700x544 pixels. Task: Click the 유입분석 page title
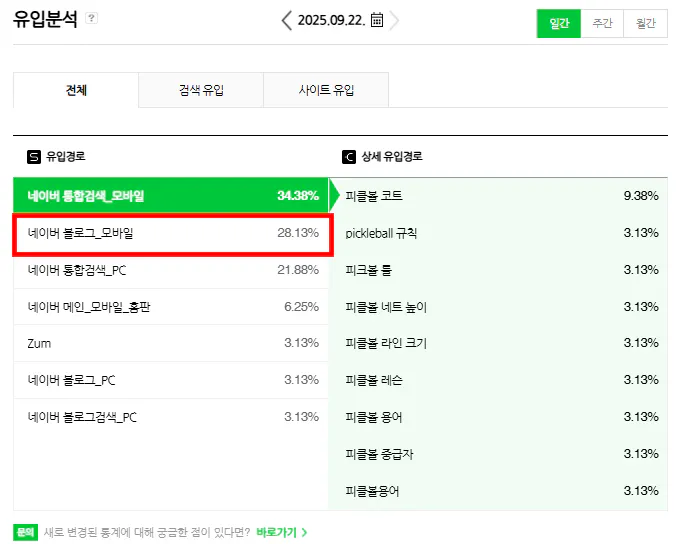[x=46, y=19]
